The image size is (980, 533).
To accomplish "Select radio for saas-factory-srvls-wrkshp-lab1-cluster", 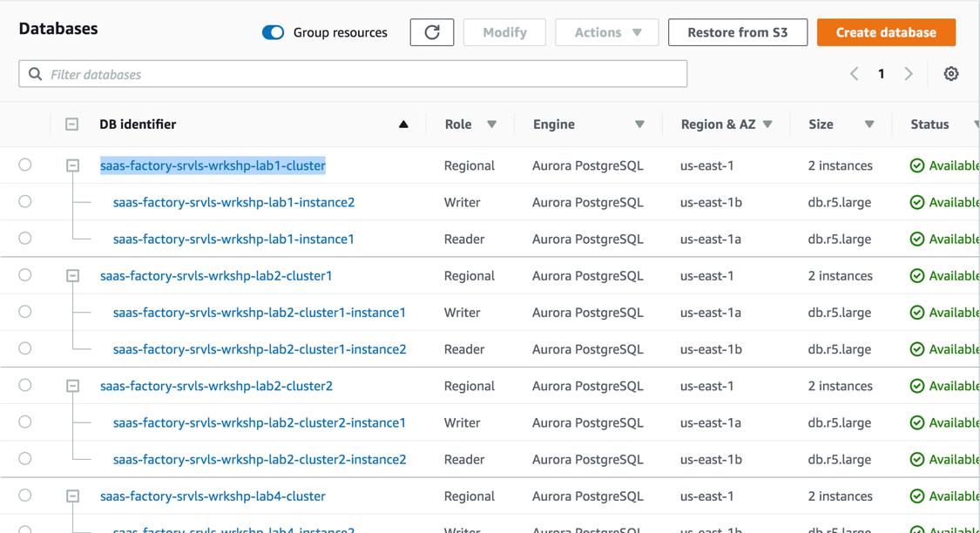I will [25, 165].
